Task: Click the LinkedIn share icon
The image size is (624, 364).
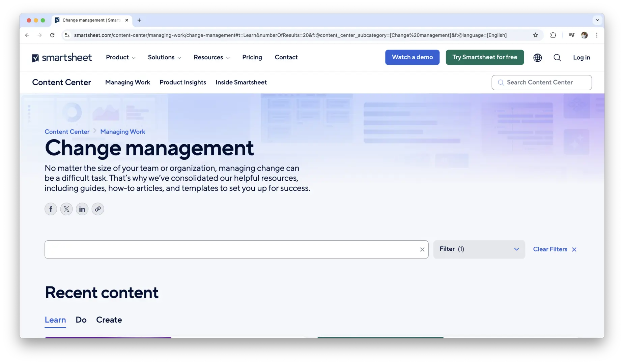Action: point(82,209)
